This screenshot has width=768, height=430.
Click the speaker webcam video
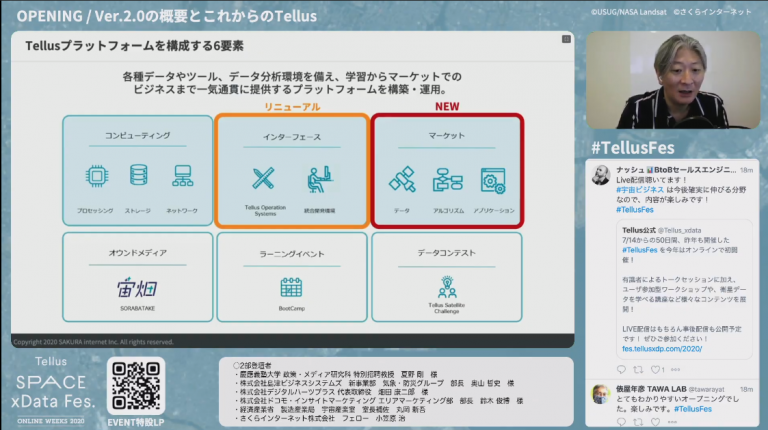(673, 80)
